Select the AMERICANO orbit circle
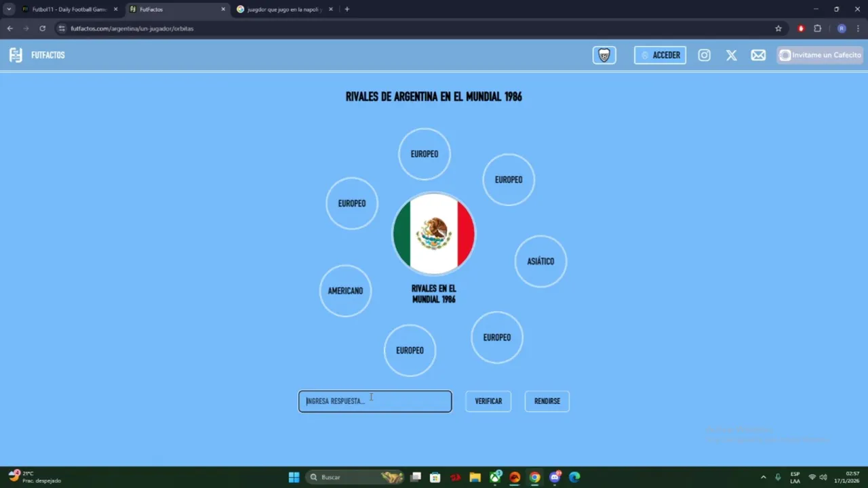Image resolution: width=868 pixels, height=488 pixels. tap(346, 291)
